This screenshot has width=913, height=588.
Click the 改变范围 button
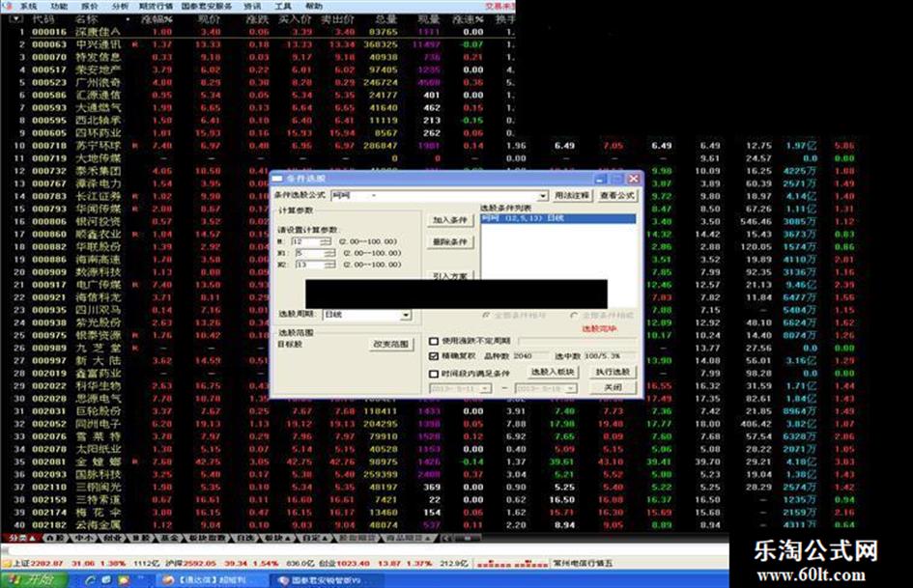pos(391,344)
